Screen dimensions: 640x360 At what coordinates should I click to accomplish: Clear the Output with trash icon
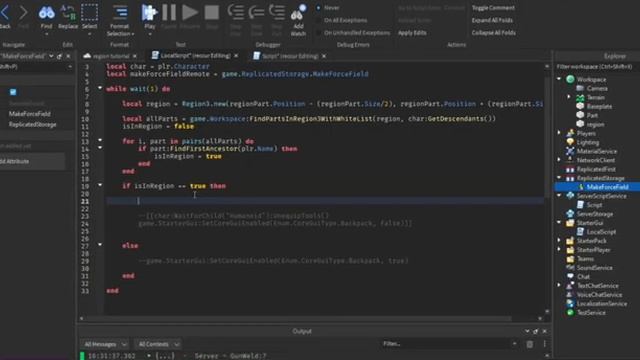529,344
